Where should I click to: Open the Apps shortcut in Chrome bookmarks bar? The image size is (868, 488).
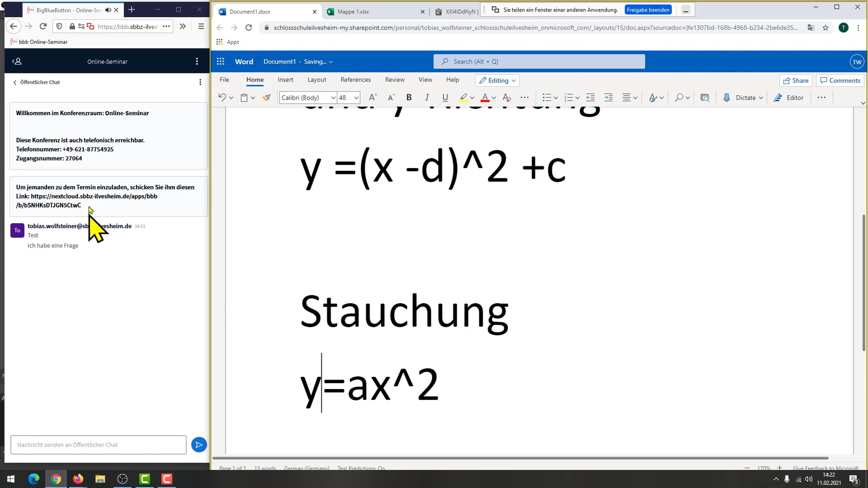coord(227,42)
